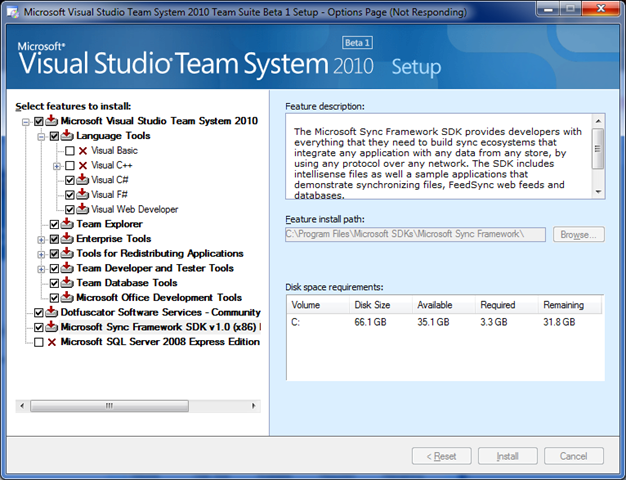
Task: Uncheck the Visual Web Developer checkbox
Action: pyautogui.click(x=70, y=210)
